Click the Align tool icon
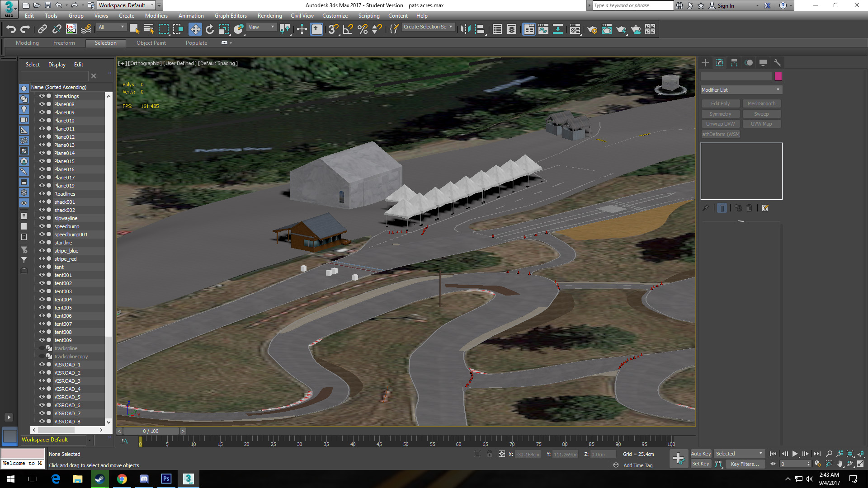The image size is (868, 488). 480,29
